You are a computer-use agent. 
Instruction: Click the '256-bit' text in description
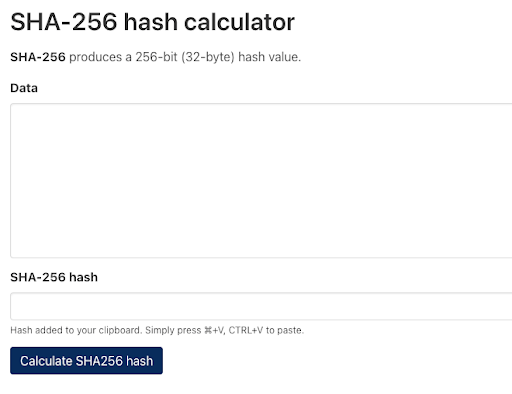tap(156, 57)
